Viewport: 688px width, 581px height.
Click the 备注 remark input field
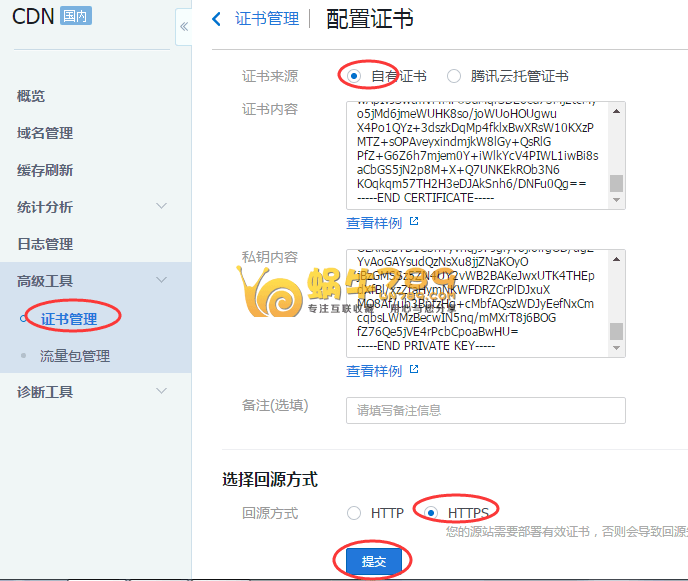point(486,410)
